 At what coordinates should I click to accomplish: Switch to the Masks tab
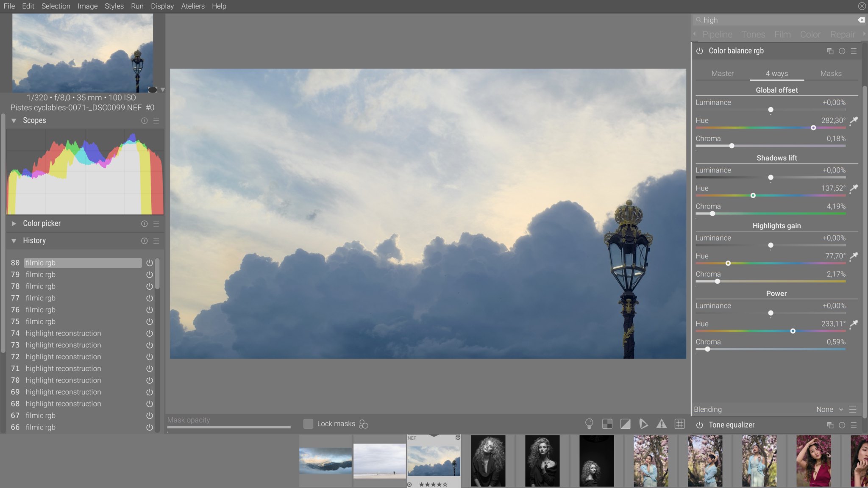[x=831, y=73]
